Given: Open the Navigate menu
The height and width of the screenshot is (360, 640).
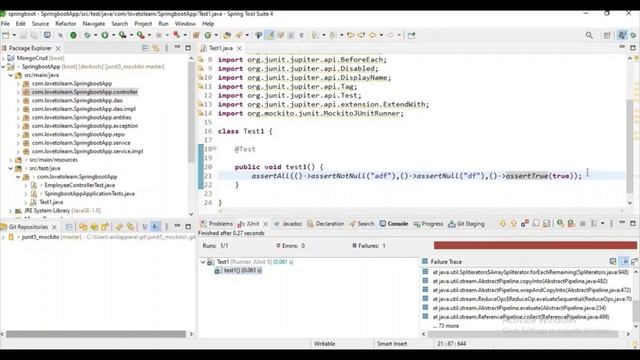Looking at the screenshot, I should [94, 24].
